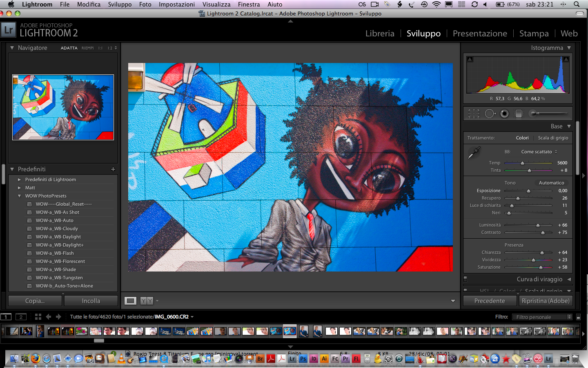The height and width of the screenshot is (368, 588).
Task: Launch InDesign from the Dock
Action: tap(314, 359)
